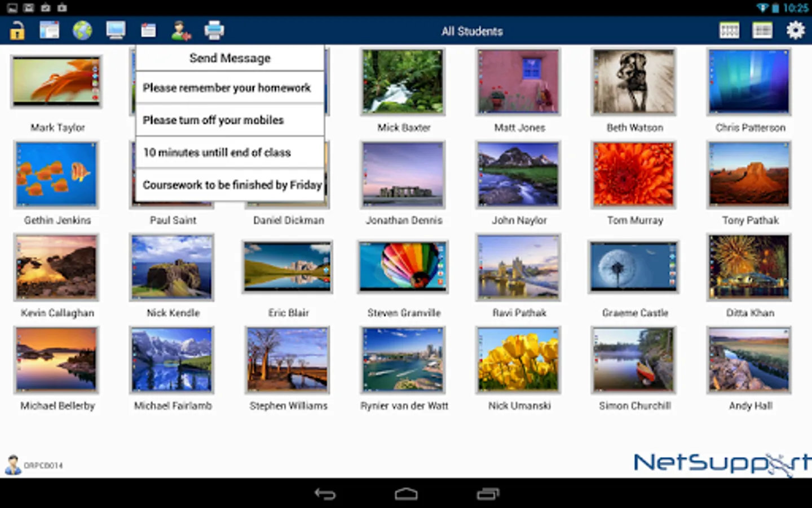
Task: Tap the Wi-Fi status icon
Action: pos(762,7)
